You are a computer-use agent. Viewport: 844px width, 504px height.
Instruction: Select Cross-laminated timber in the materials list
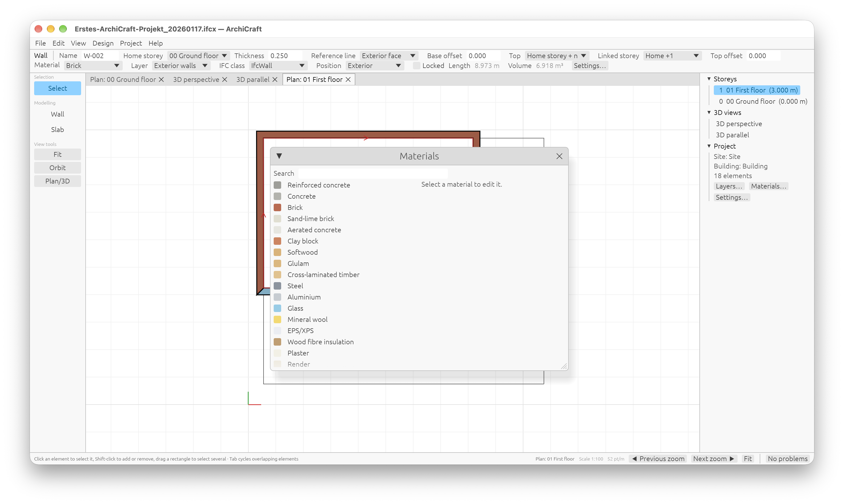coord(323,275)
